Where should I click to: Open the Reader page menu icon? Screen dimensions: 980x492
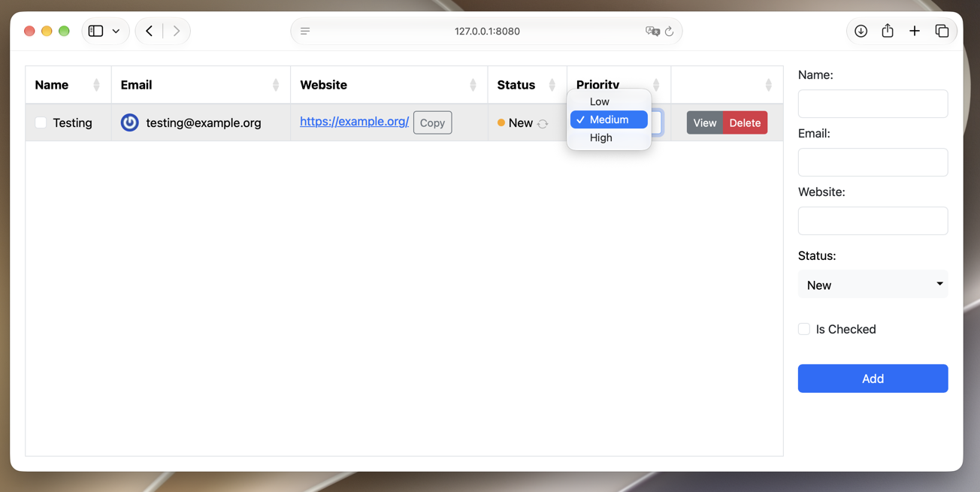[x=305, y=31]
